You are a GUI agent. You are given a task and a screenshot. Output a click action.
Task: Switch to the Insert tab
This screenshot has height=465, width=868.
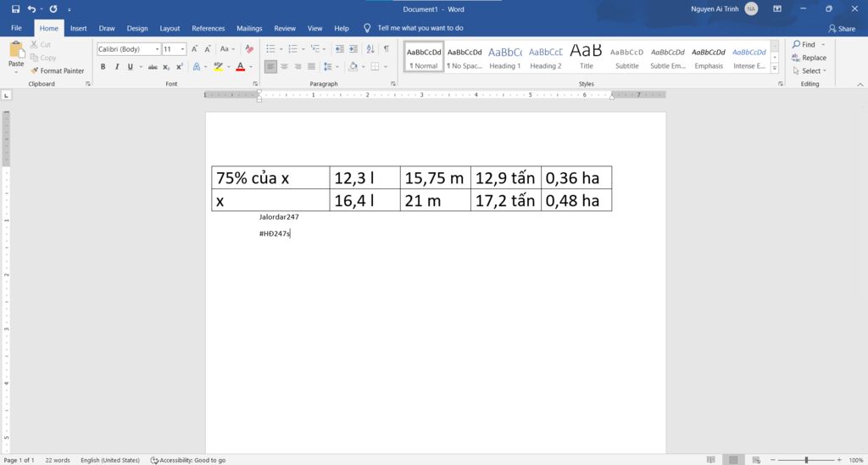click(79, 28)
